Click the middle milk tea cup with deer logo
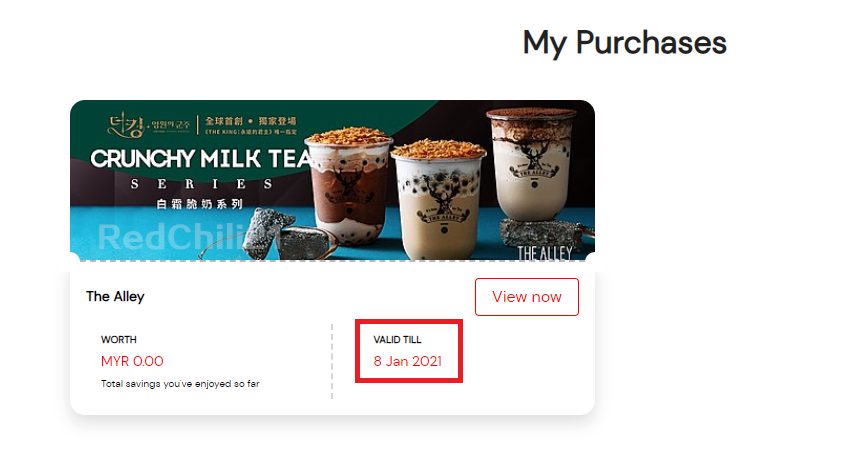Viewport: 843px width, 474px height. click(x=439, y=200)
